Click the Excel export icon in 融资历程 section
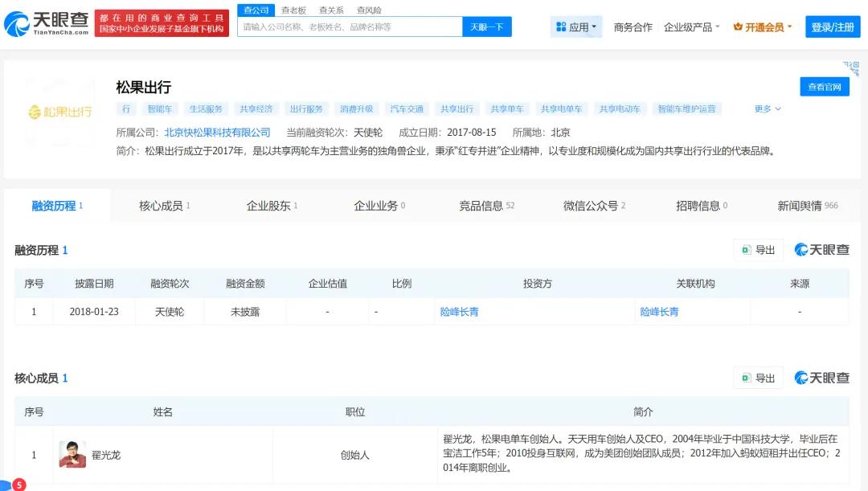Screen dimensions: 868x491 [744, 250]
